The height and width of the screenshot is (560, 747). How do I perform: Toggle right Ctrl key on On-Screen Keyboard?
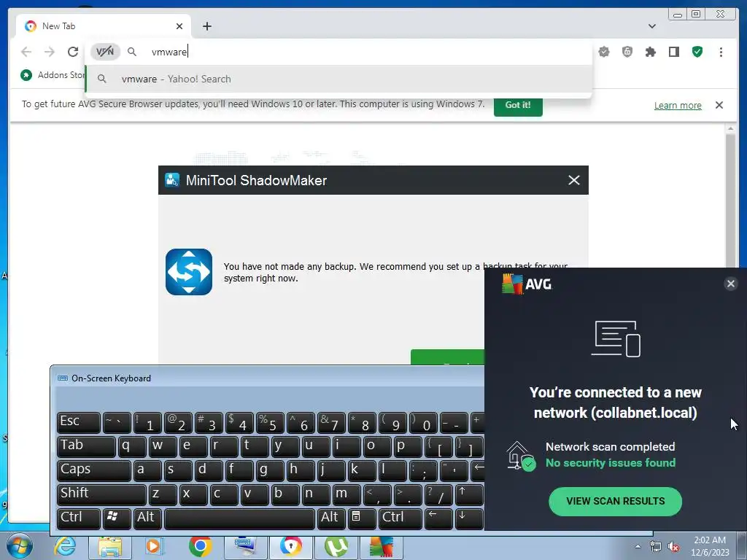tap(400, 518)
